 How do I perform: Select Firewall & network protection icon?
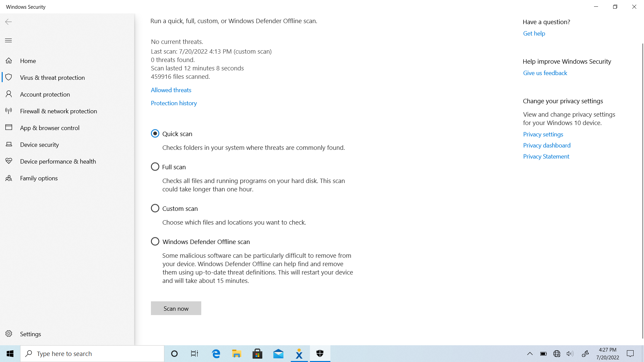9,111
